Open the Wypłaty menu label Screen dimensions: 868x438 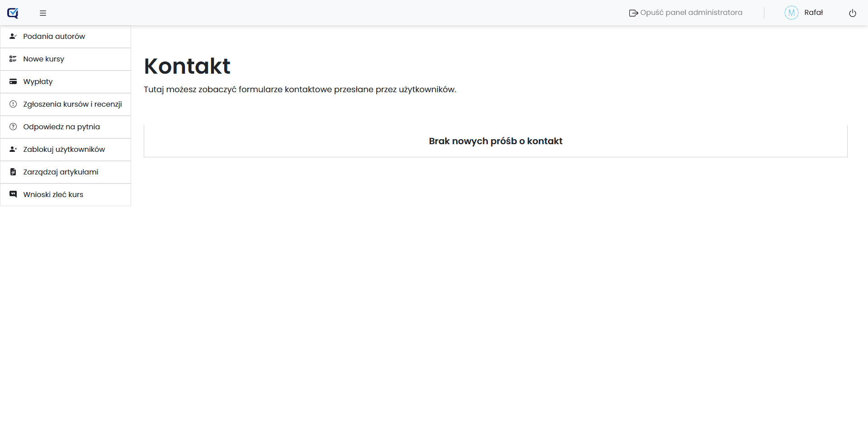[x=38, y=82]
